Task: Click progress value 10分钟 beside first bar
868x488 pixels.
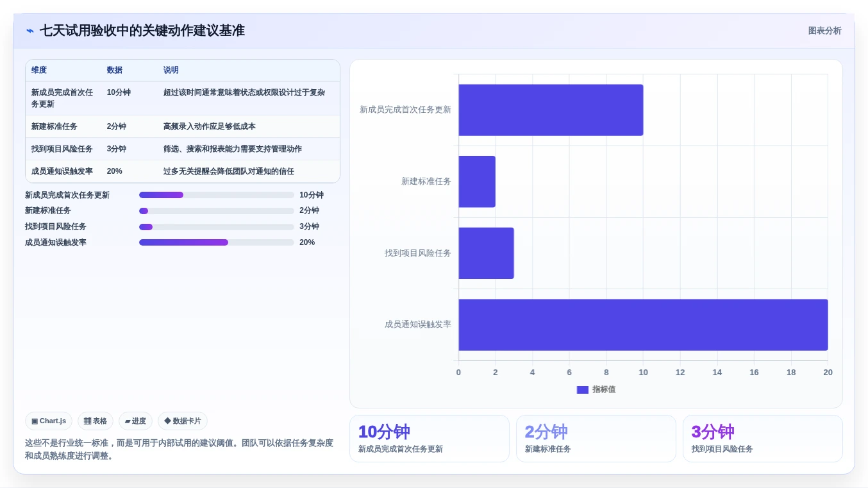Action: [x=312, y=195]
